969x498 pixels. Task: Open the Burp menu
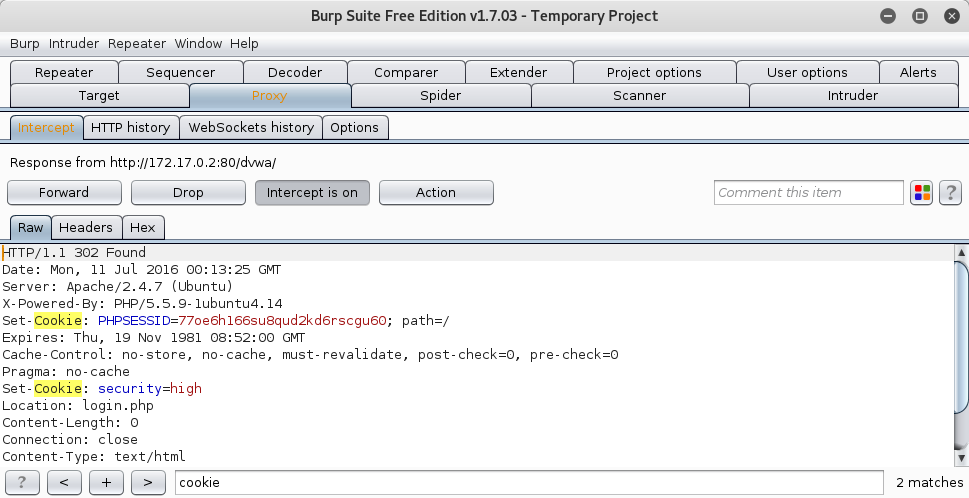click(x=25, y=44)
